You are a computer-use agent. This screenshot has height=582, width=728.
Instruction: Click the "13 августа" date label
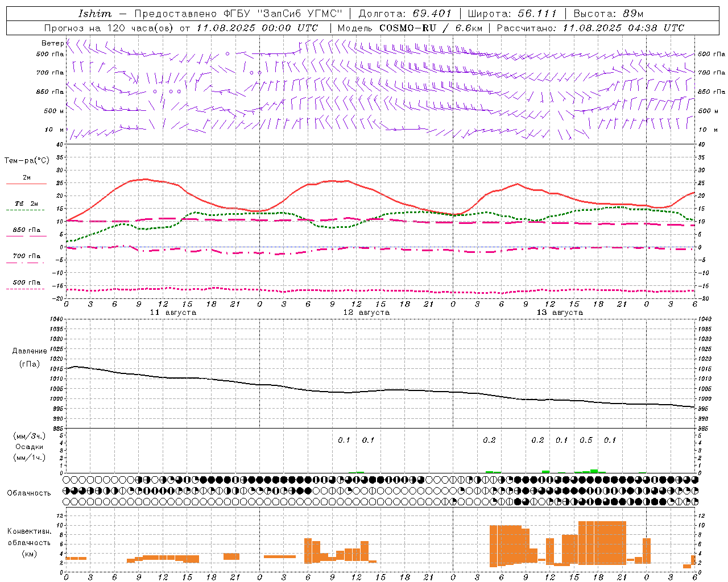point(560,313)
